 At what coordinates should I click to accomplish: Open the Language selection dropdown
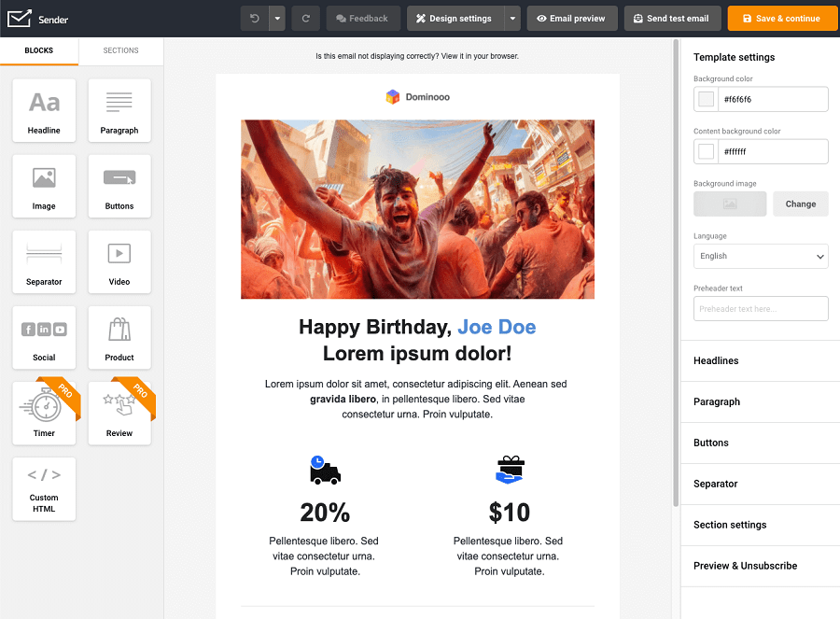click(760, 256)
